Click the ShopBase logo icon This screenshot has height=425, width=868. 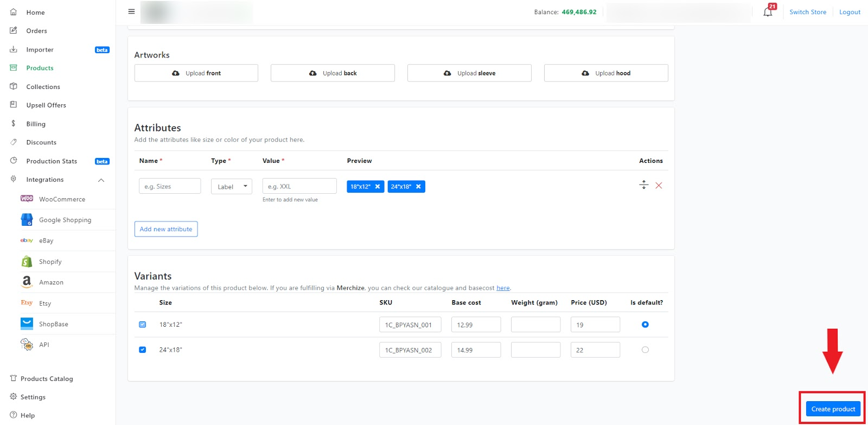click(27, 323)
